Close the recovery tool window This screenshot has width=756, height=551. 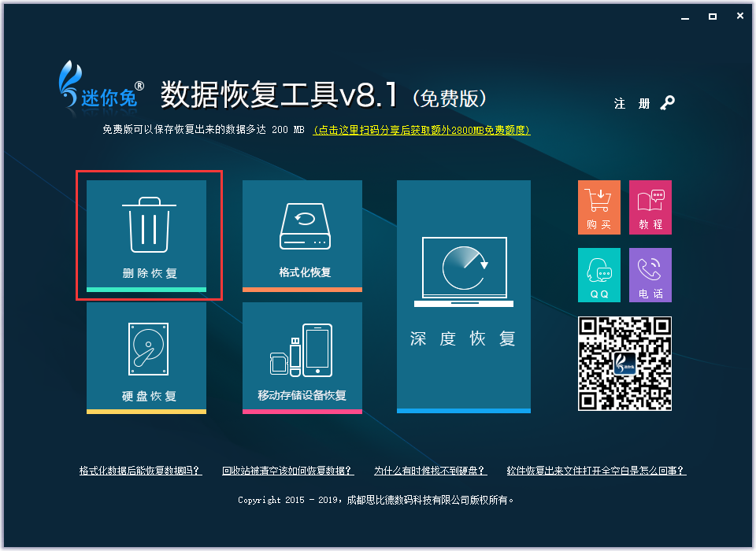point(740,16)
